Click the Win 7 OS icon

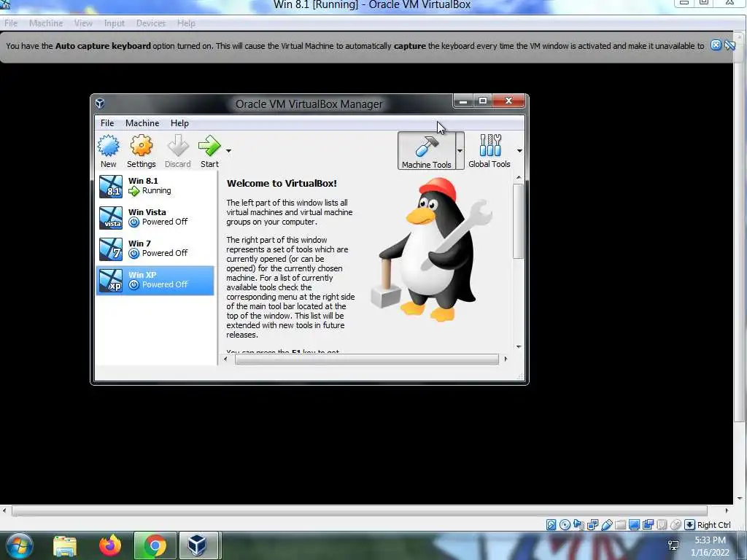(111, 249)
